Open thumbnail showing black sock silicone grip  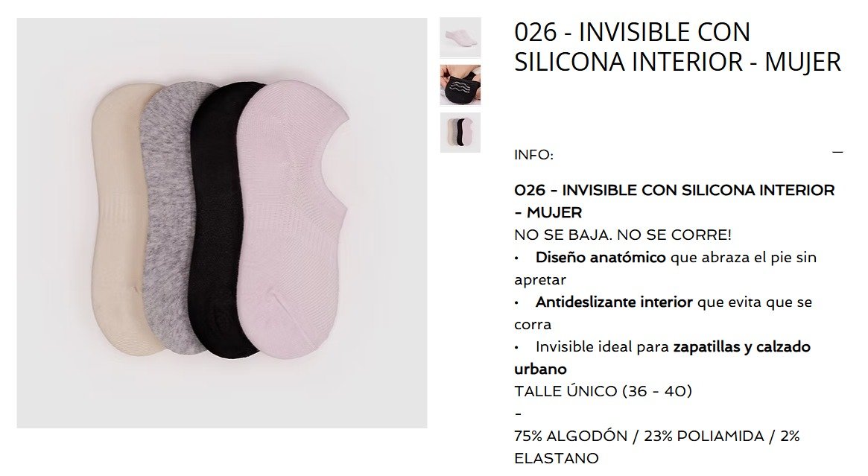(x=460, y=85)
